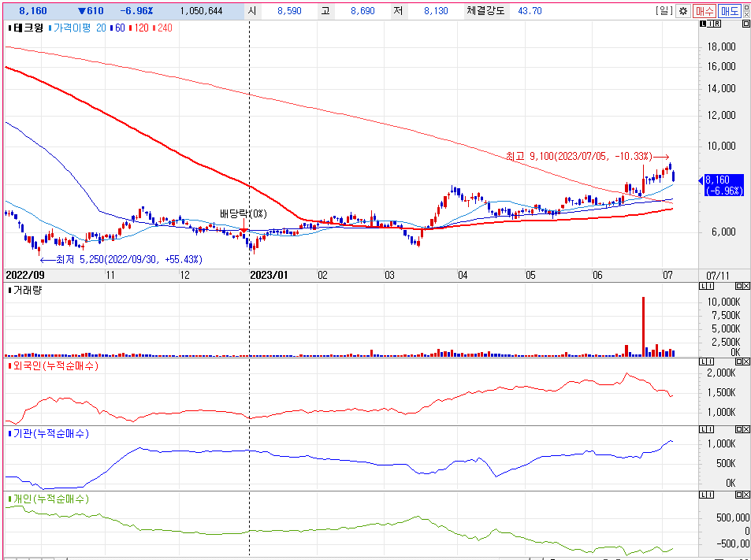This screenshot has height=560, width=751.
Task: Select the 240-day moving average legend
Action: [164, 28]
